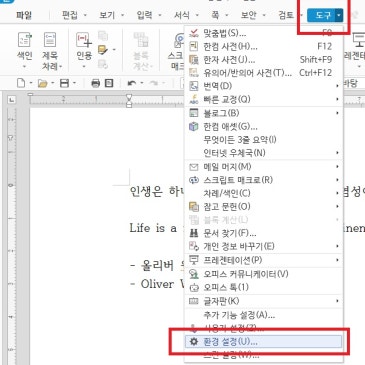Open the 파일 menu
Screen dimensions: 365x365
pyautogui.click(x=24, y=15)
